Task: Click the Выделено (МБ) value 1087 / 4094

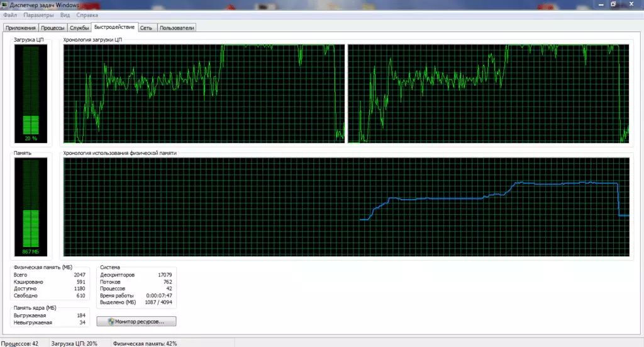Action: pos(158,302)
